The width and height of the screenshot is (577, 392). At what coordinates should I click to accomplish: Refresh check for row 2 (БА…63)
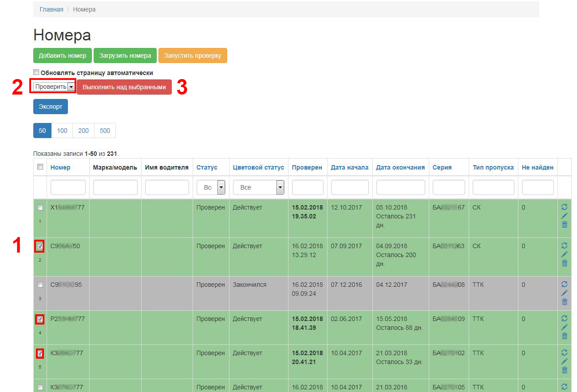point(565,245)
